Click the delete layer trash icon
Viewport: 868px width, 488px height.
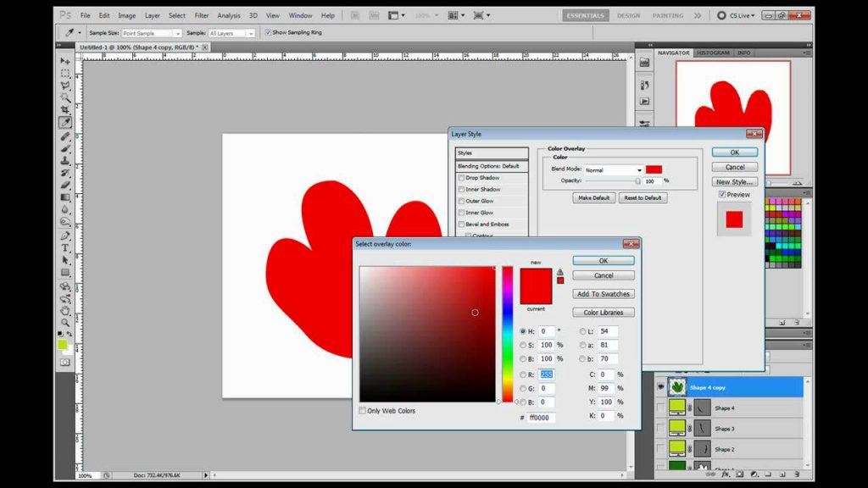point(797,474)
